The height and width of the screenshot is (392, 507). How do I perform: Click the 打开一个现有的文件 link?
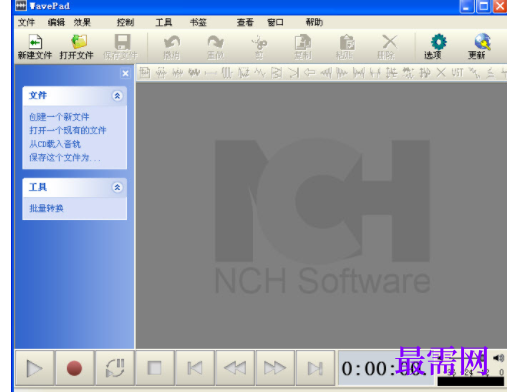[68, 130]
